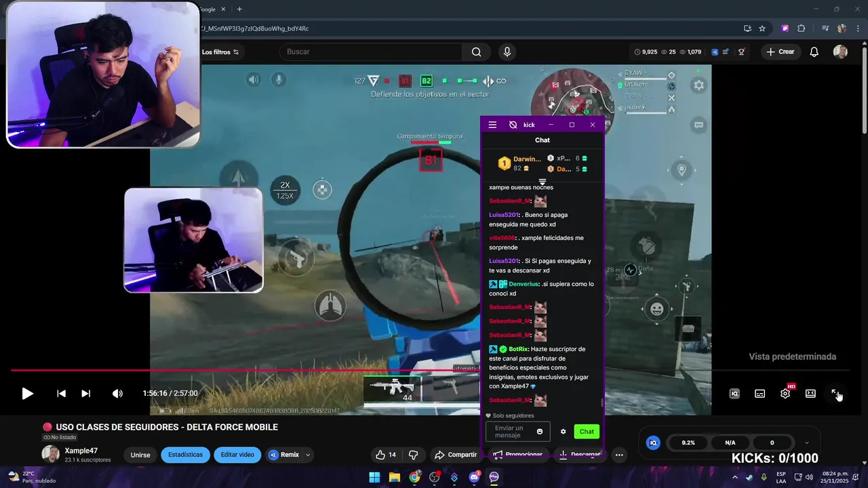Open Xample47 channel avatar
The width and height of the screenshot is (868, 488).
50,455
